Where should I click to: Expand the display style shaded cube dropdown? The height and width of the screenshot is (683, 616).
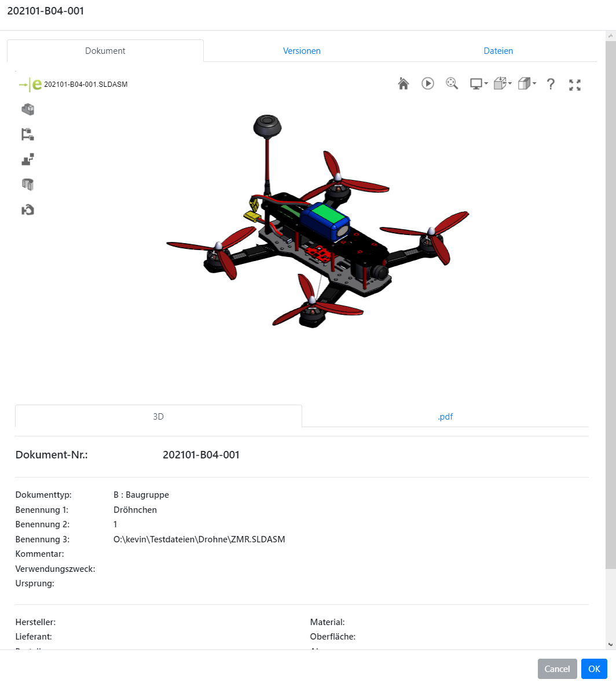(527, 84)
